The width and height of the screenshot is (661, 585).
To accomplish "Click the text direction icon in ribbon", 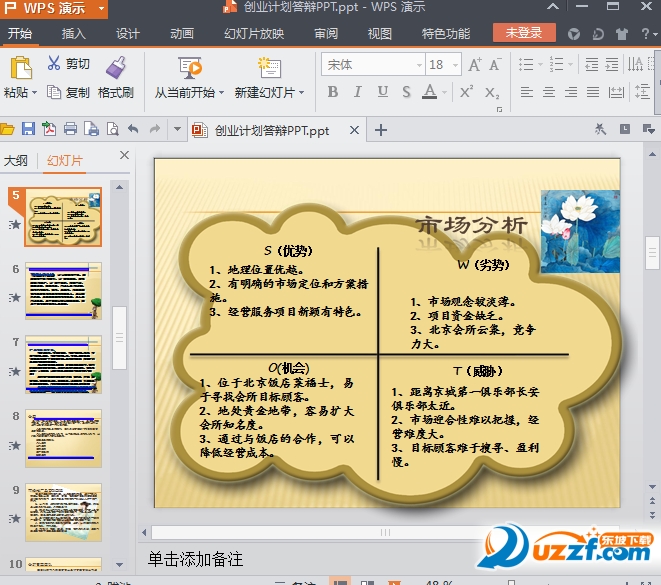I will pos(635,64).
